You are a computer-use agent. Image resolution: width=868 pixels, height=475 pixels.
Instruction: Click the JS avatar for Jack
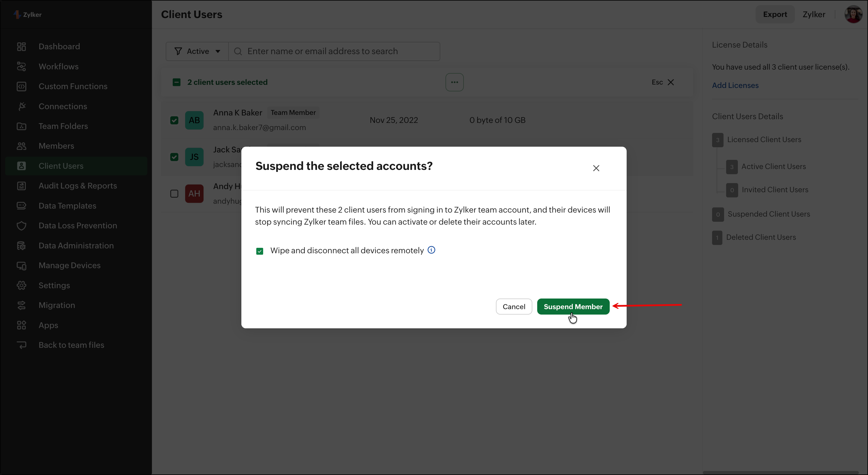click(x=194, y=157)
